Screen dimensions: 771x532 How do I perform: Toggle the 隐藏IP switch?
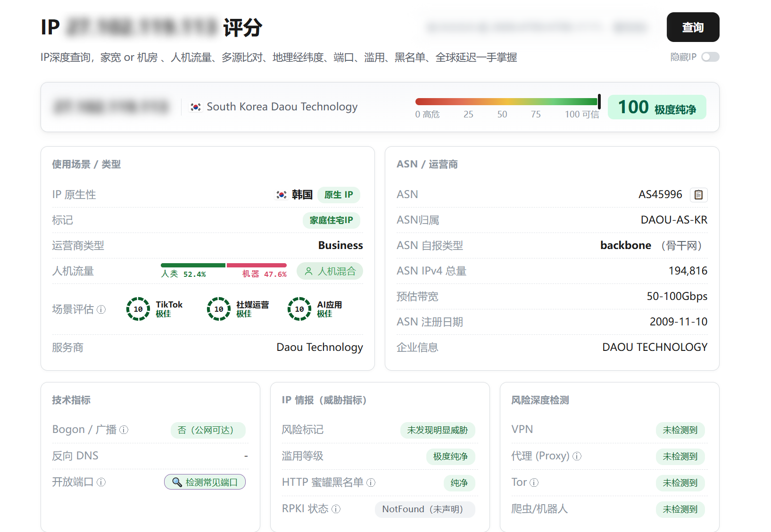710,57
